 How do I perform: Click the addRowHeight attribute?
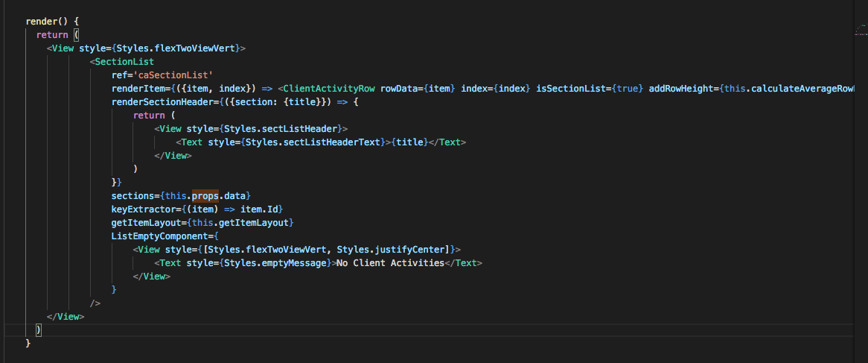[681, 89]
